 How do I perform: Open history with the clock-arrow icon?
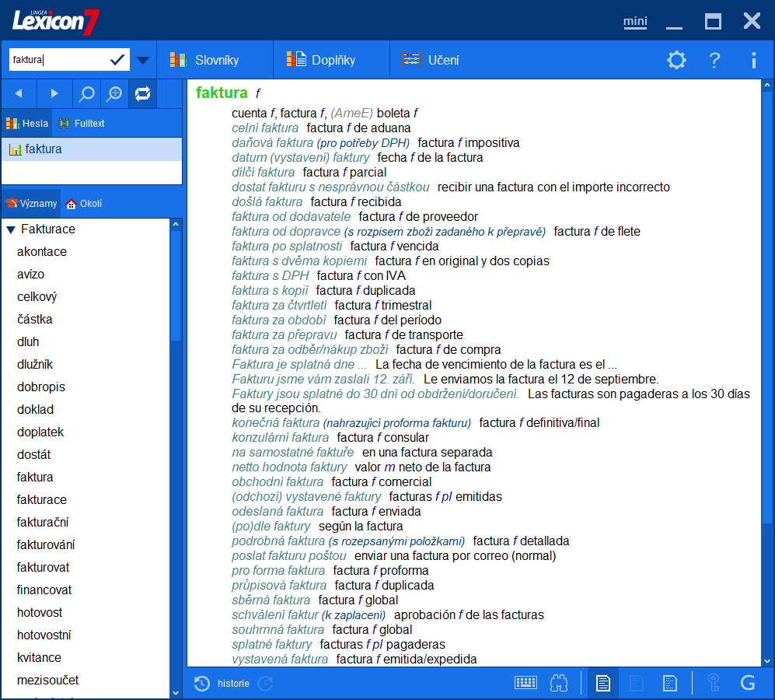click(201, 683)
